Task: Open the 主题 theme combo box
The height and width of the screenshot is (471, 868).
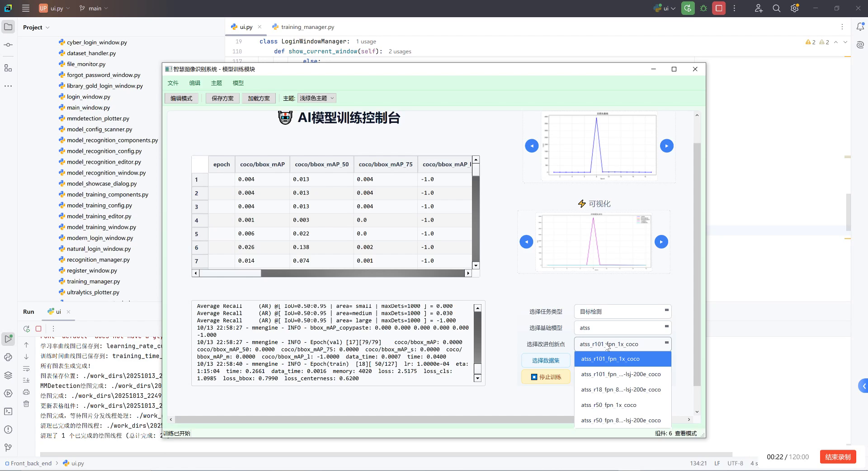Action: point(316,98)
